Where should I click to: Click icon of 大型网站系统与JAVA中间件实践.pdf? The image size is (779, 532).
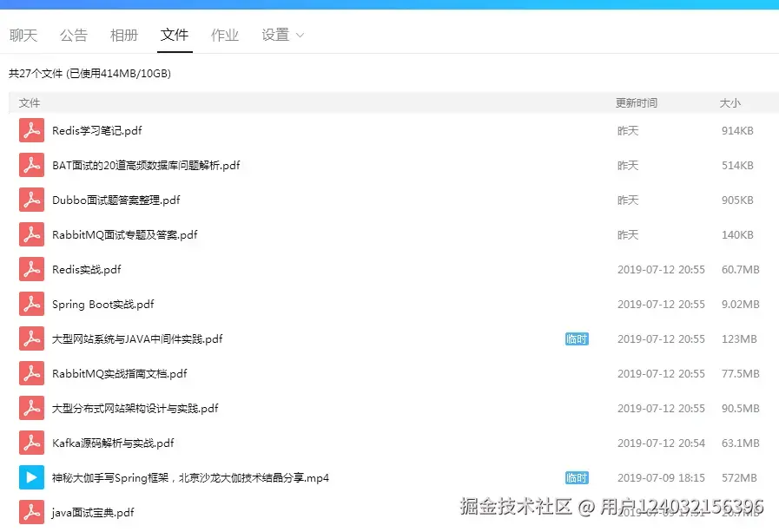pos(32,338)
